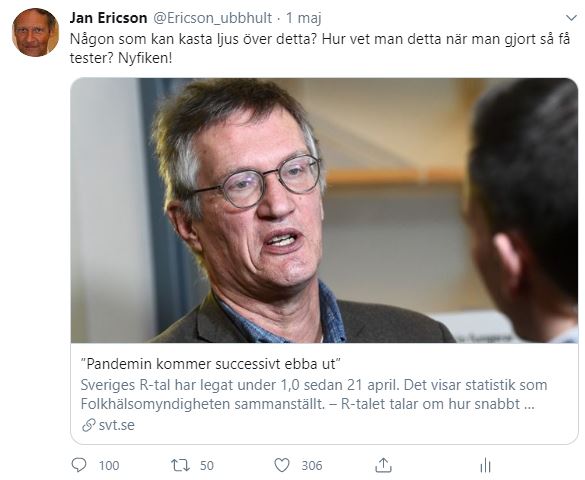
Task: Open the tweet analytics bar icon
Action: click(485, 465)
